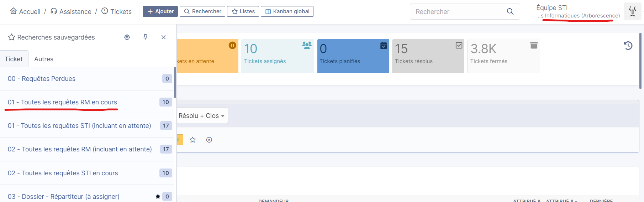644x202 pixels.
Task: Switch to the Ticket tab
Action: 14,59
